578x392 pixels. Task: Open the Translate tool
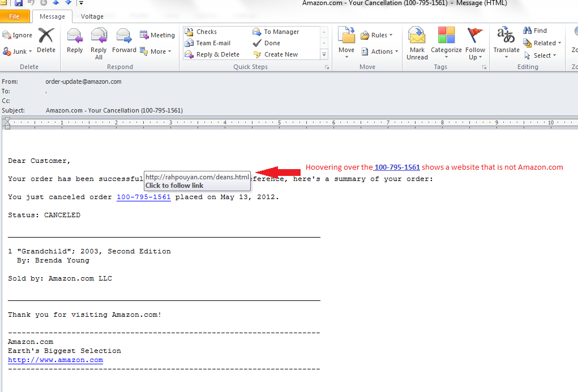pos(506,41)
